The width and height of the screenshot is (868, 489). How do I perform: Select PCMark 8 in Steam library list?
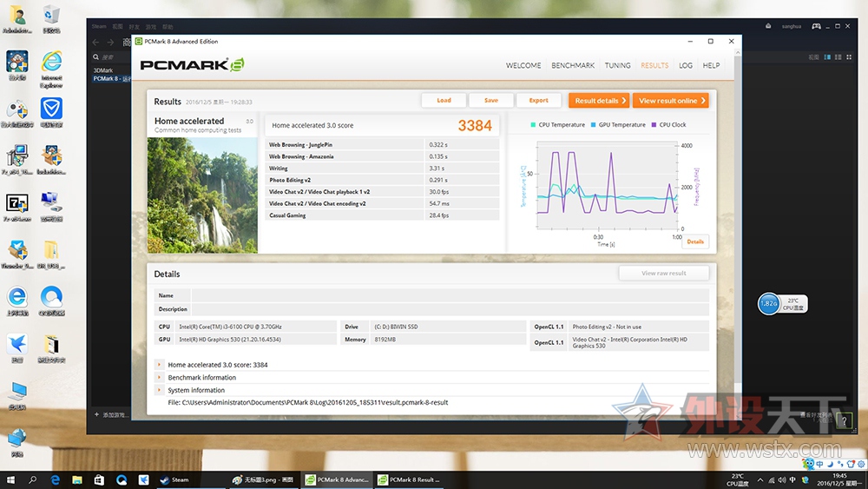[x=111, y=79]
